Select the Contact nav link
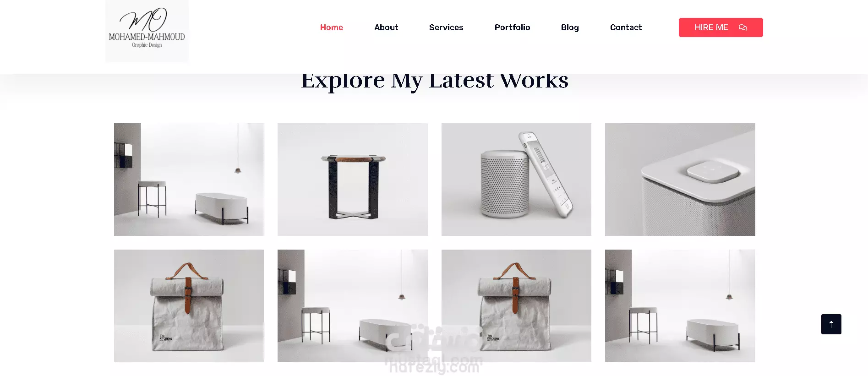This screenshot has height=376, width=868. [626, 27]
